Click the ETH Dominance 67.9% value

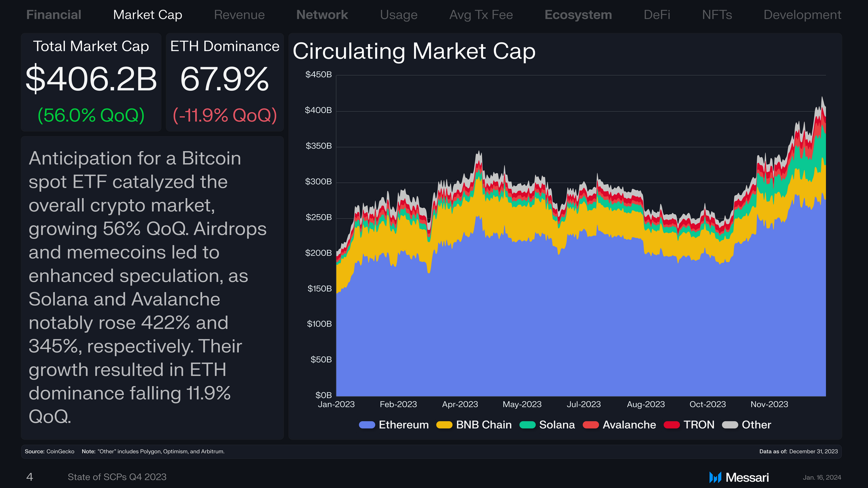(x=224, y=79)
